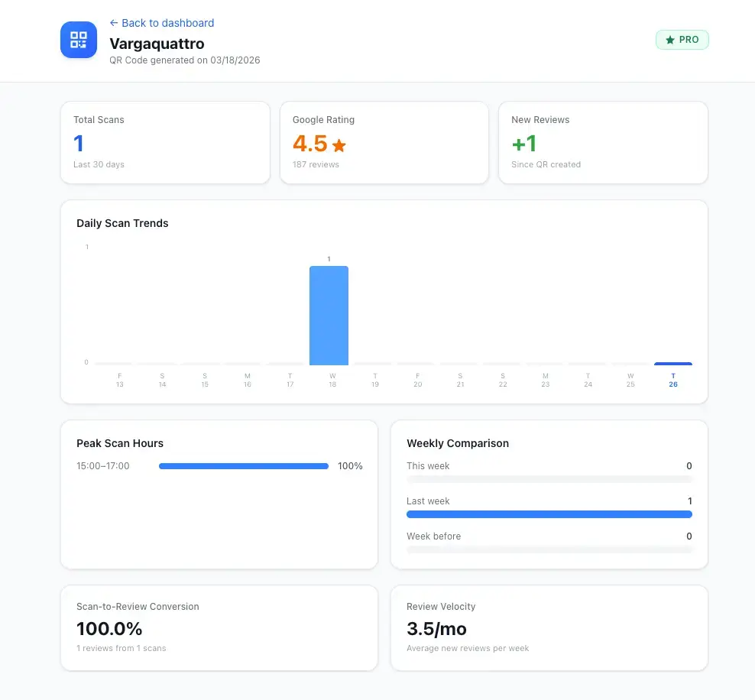Viewport: 755px width, 700px height.
Task: Click the 15:00–17:00 peak hours progress bar
Action: pyautogui.click(x=243, y=466)
